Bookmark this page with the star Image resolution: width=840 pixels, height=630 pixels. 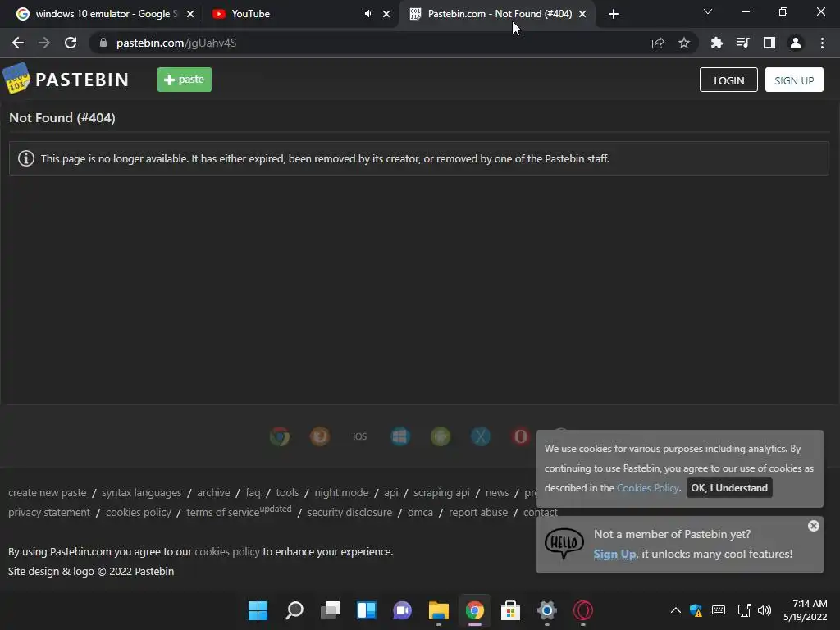point(684,43)
